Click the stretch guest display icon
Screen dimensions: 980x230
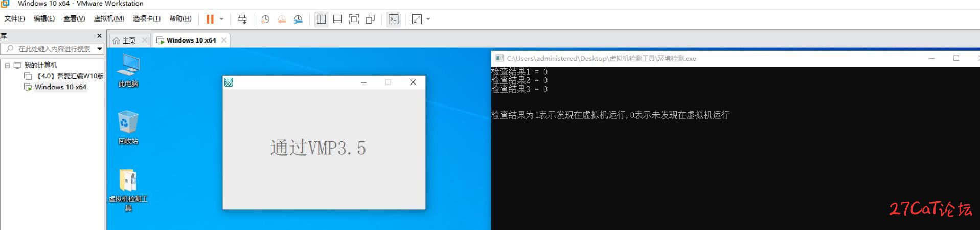click(417, 19)
